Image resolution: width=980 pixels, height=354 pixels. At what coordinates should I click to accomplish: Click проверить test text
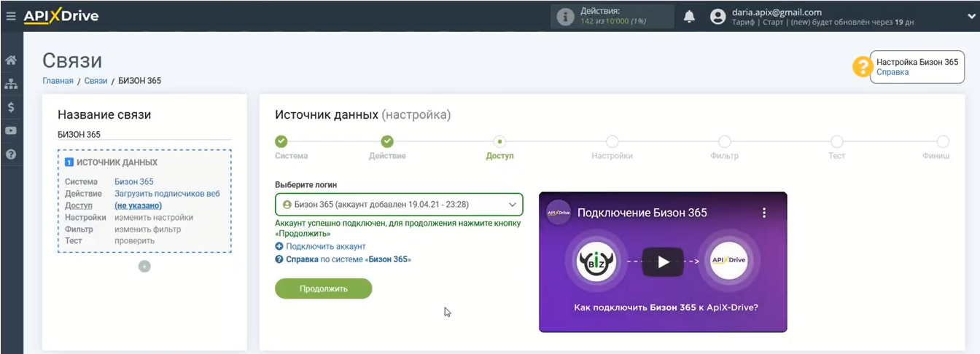coord(135,240)
